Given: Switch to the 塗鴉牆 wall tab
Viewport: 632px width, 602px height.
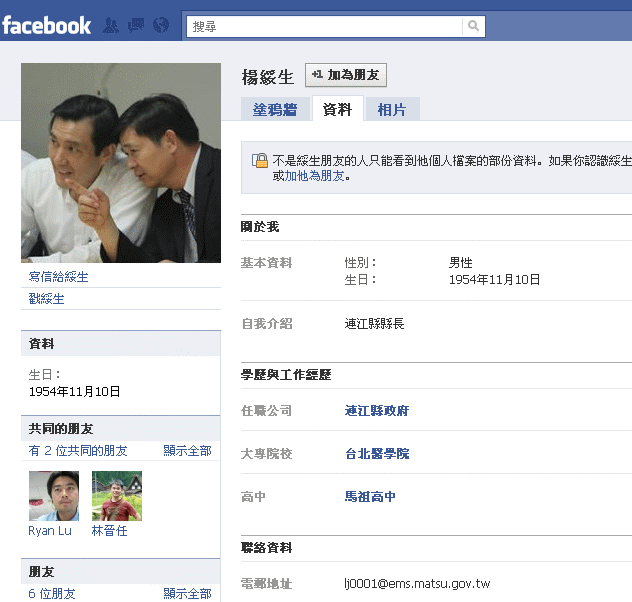Looking at the screenshot, I should click(x=275, y=109).
